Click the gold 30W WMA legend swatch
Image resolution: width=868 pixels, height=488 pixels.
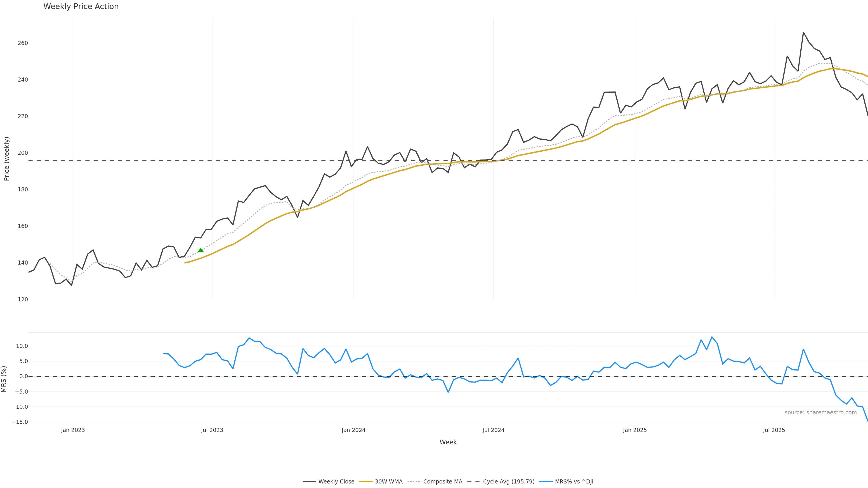click(x=366, y=482)
